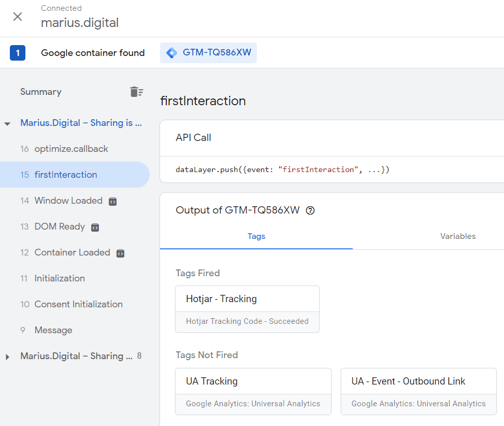Open the Summary view
The height and width of the screenshot is (426, 504).
[41, 92]
